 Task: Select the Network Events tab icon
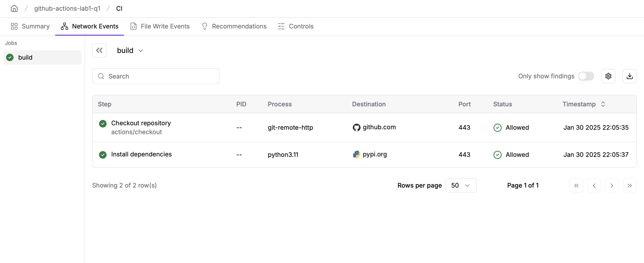pyautogui.click(x=64, y=26)
